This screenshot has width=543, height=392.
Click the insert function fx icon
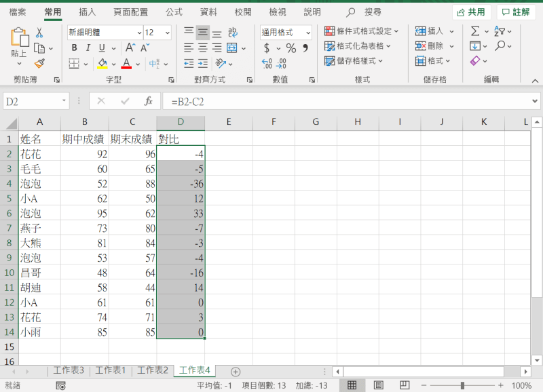pos(148,101)
